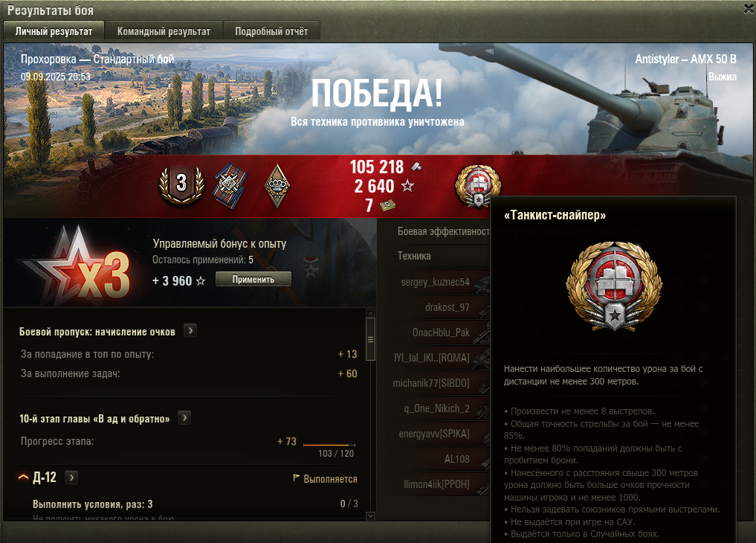Screen dimensions: 756x543
Task: Select the Личный результат tab
Action: click(54, 31)
